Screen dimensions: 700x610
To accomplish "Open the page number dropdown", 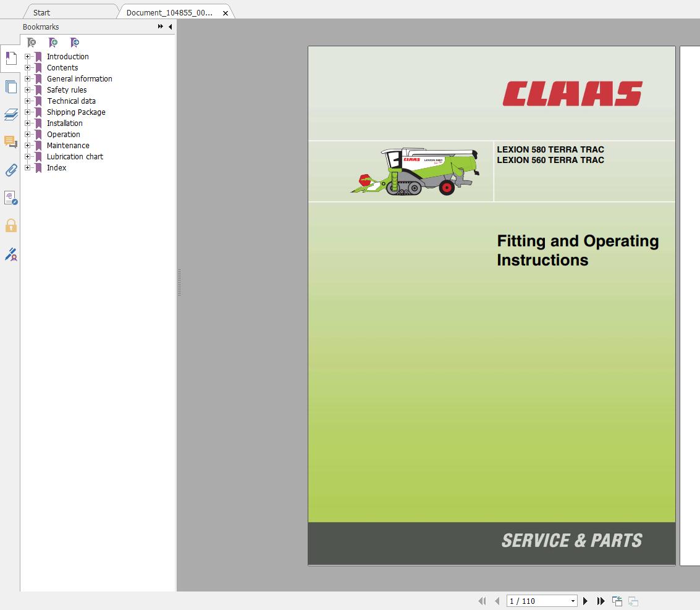I will [572, 600].
